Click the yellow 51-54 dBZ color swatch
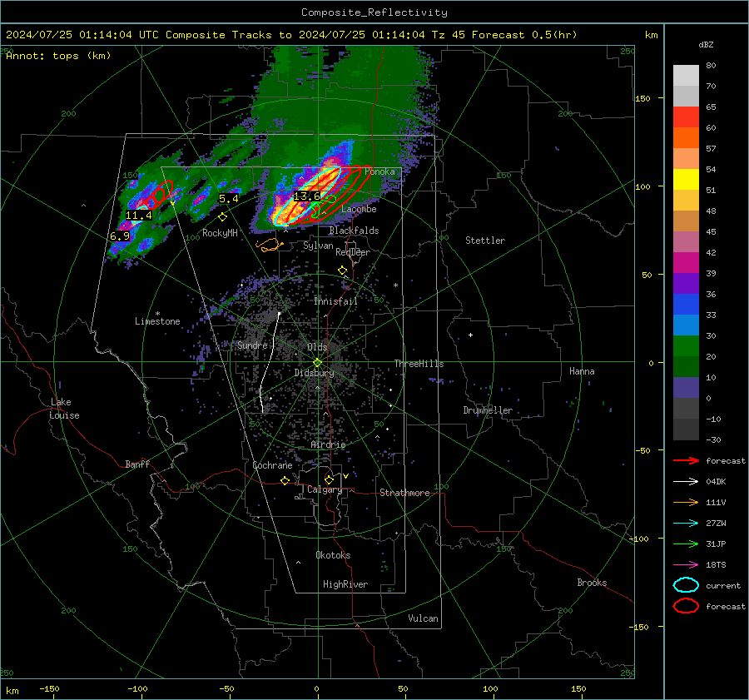Image resolution: width=749 pixels, height=700 pixels. pyautogui.click(x=686, y=180)
